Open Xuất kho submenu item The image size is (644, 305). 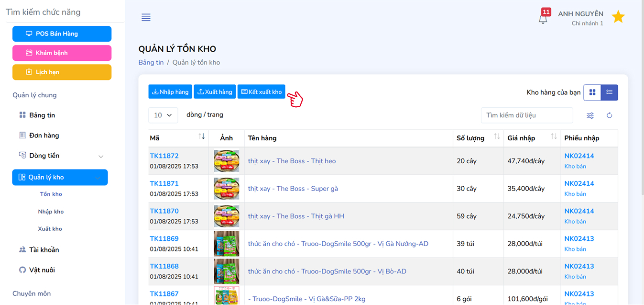click(50, 229)
